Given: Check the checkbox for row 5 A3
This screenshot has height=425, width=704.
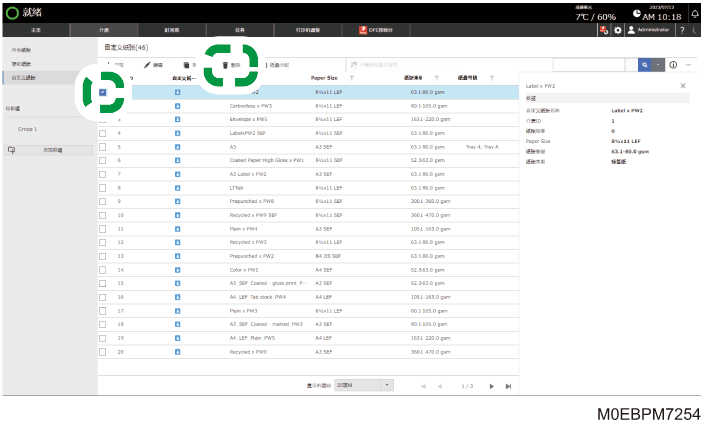Looking at the screenshot, I should 103,147.
